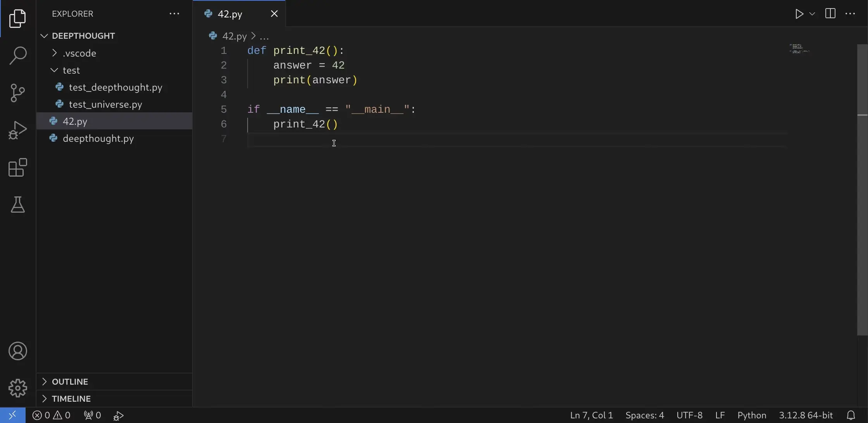Open the Manage settings gear
The image size is (868, 423).
click(x=17, y=388)
